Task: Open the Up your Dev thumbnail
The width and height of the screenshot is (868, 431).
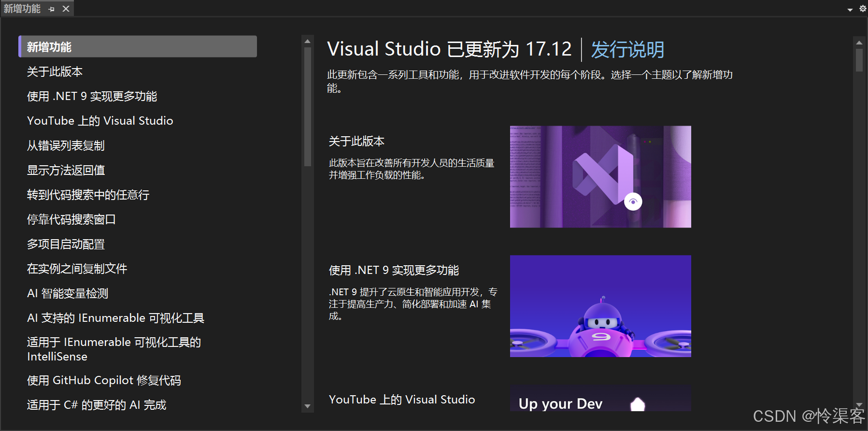Action: 600,398
